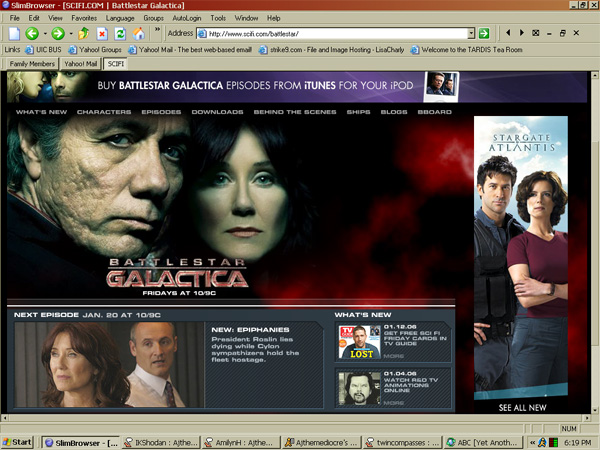
Task: Open Welcome to the TARDIS Tea Room link
Action: point(466,50)
